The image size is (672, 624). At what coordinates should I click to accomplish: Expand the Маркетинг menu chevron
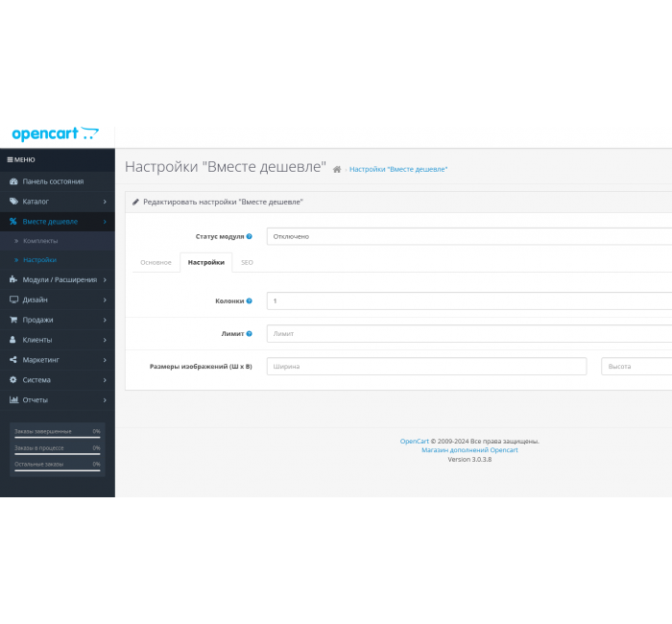click(x=105, y=360)
